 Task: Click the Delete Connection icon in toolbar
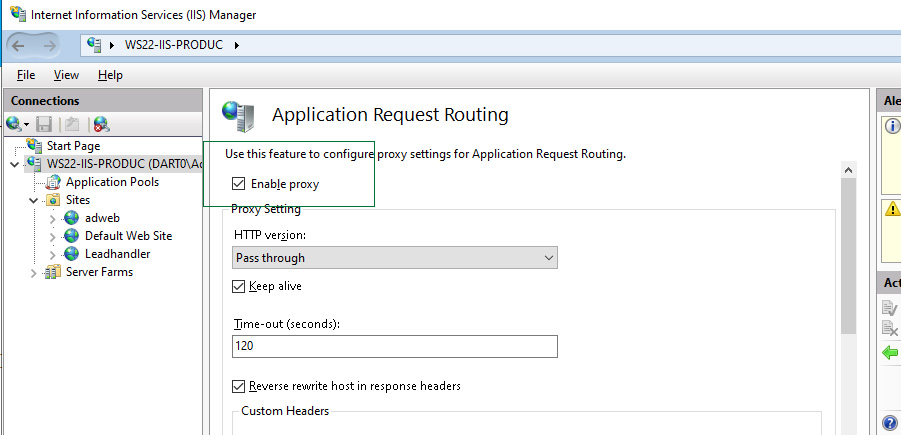click(102, 123)
